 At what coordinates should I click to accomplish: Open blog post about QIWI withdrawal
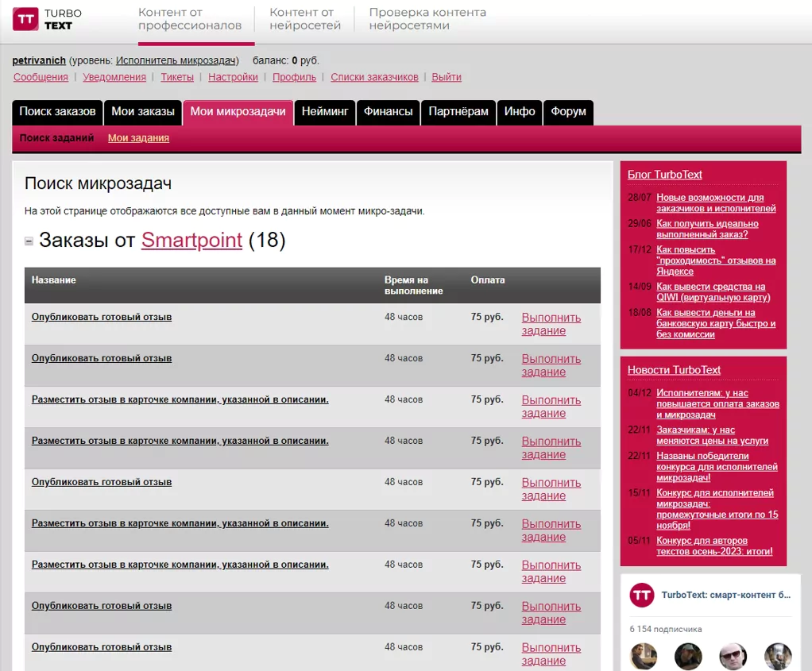click(x=713, y=292)
